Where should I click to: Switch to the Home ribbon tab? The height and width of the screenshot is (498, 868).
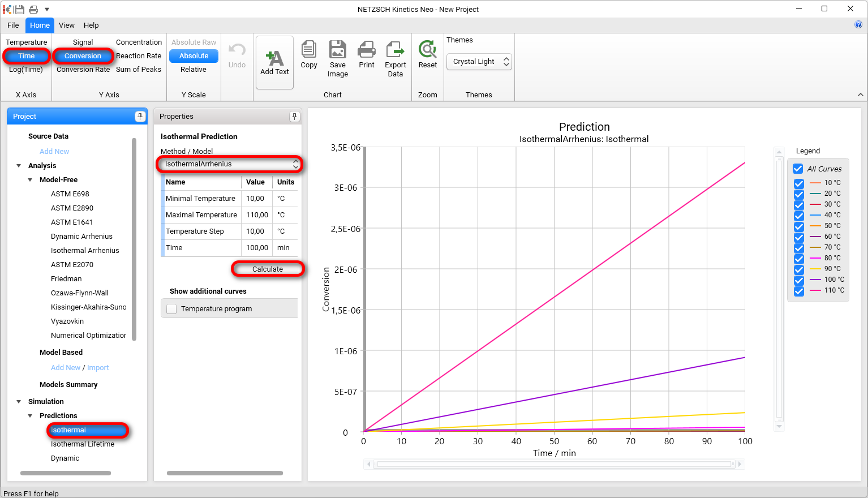click(39, 25)
